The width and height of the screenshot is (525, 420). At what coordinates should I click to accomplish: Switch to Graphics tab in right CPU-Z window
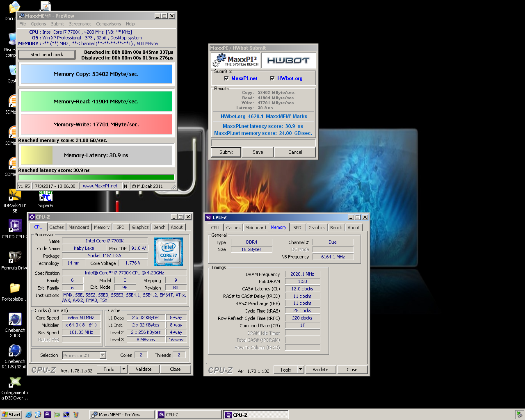317,228
